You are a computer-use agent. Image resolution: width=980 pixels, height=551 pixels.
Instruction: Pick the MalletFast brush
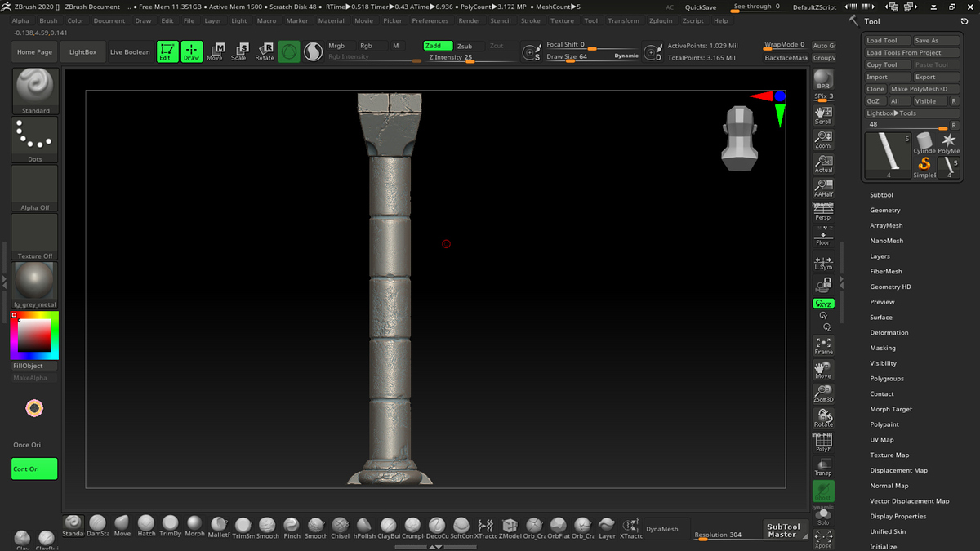tap(219, 527)
